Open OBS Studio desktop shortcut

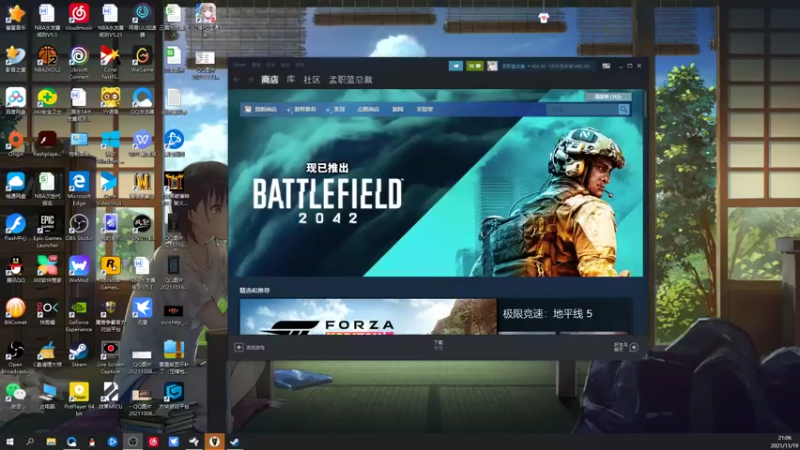coord(79,228)
